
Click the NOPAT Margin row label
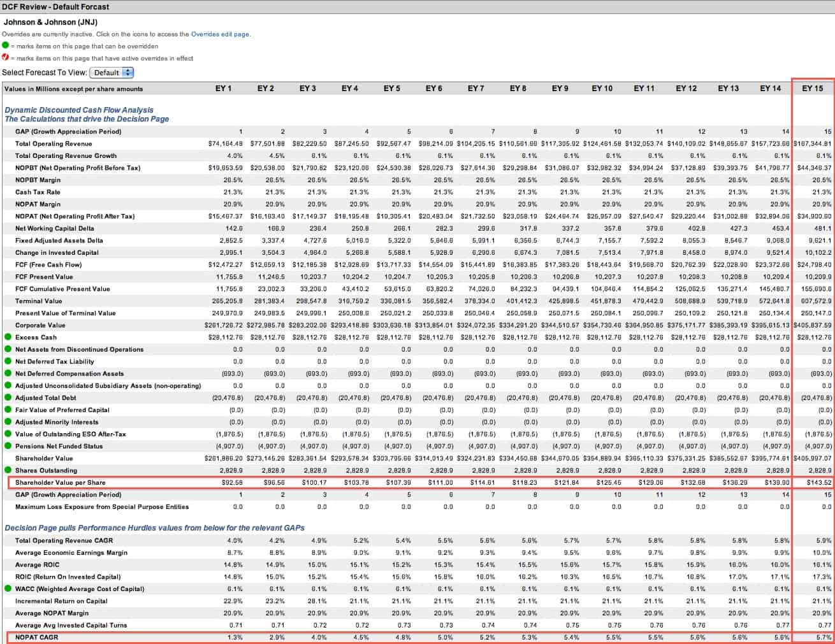click(x=38, y=204)
